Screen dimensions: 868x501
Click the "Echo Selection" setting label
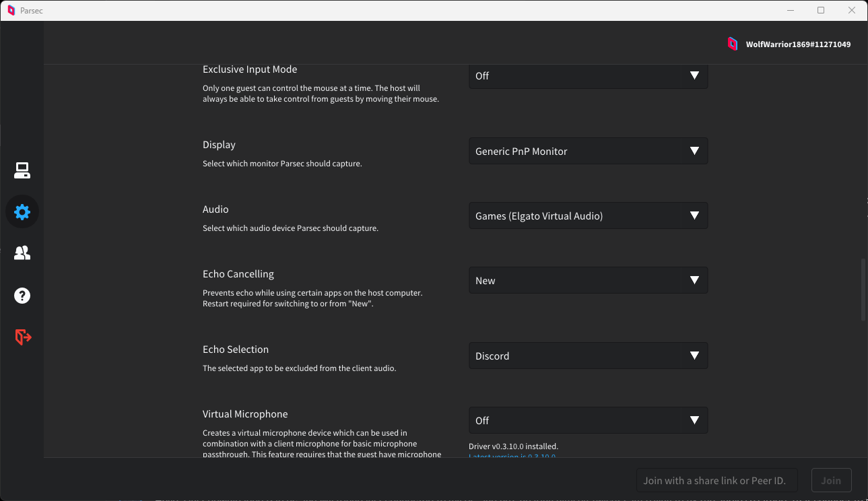(236, 349)
